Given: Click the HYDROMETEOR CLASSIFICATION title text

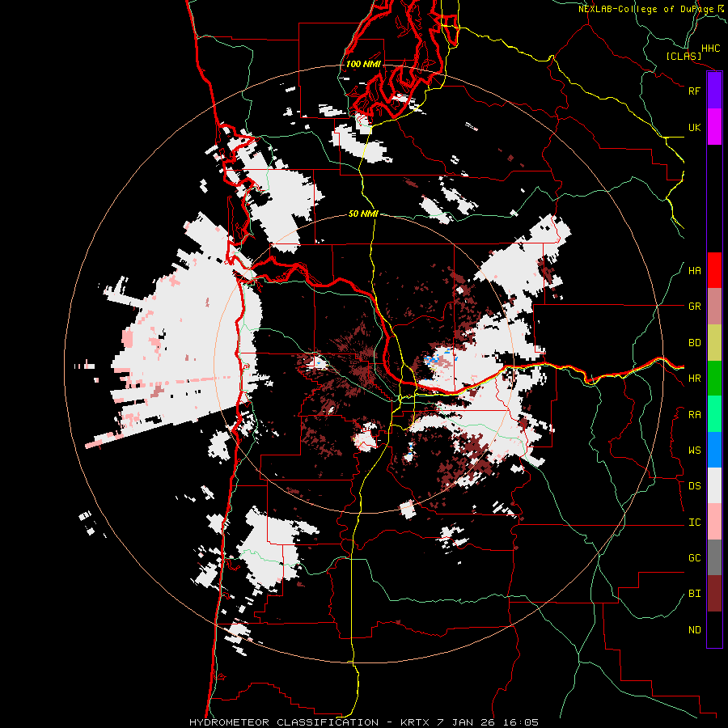Looking at the screenshot, I should click(x=284, y=722).
